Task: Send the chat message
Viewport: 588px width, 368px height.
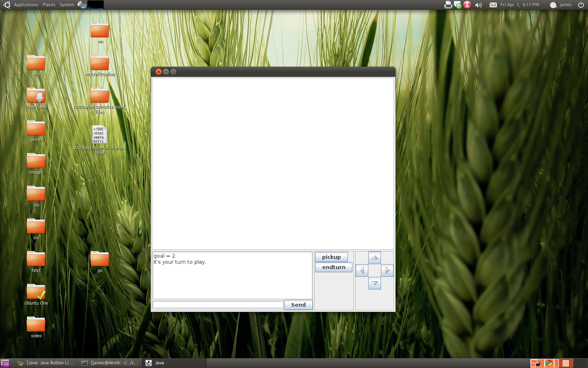Action: 298,305
